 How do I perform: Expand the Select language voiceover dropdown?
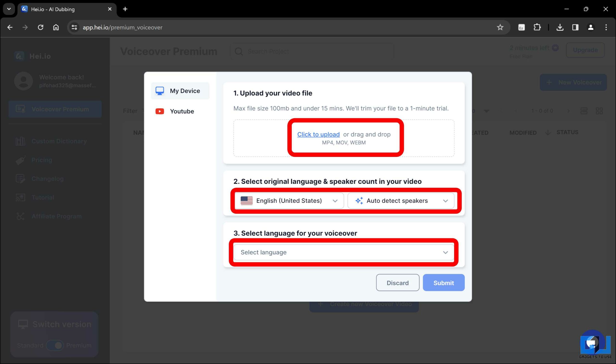coord(344,252)
